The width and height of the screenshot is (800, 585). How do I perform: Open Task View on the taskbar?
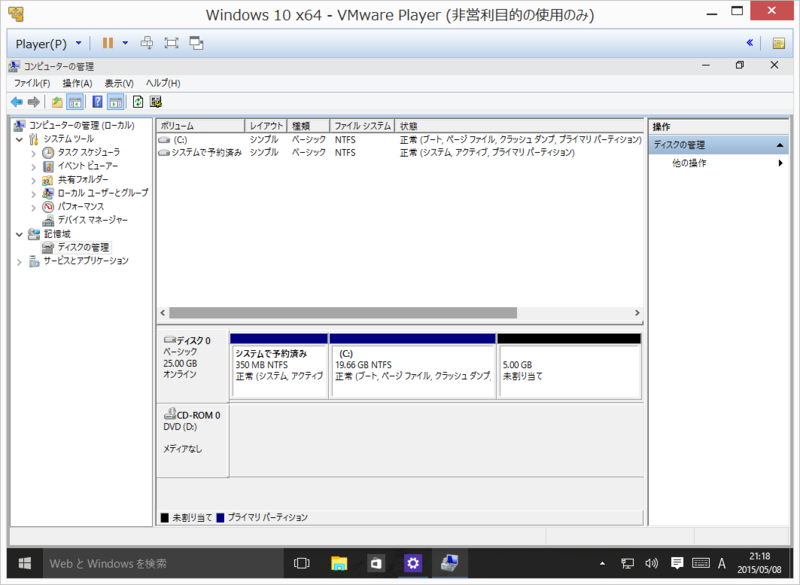(x=302, y=564)
